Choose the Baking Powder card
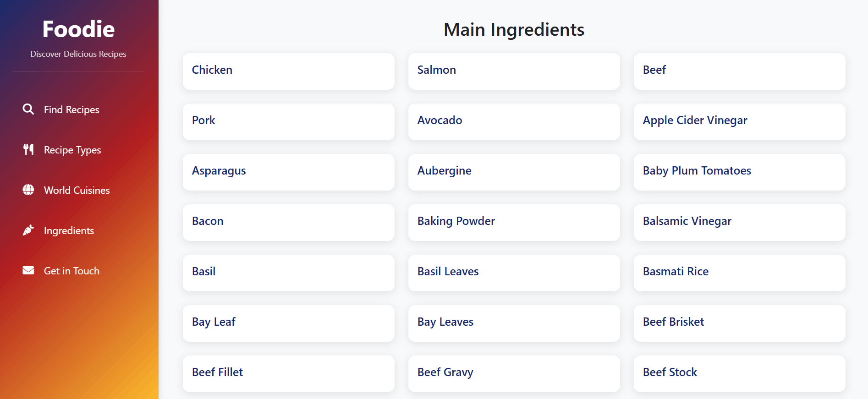Image resolution: width=868 pixels, height=399 pixels. click(x=514, y=223)
